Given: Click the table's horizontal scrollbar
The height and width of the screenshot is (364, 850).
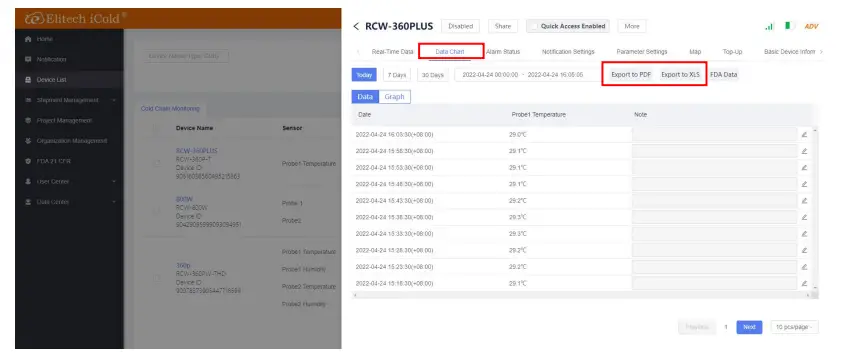Looking at the screenshot, I should (582, 295).
